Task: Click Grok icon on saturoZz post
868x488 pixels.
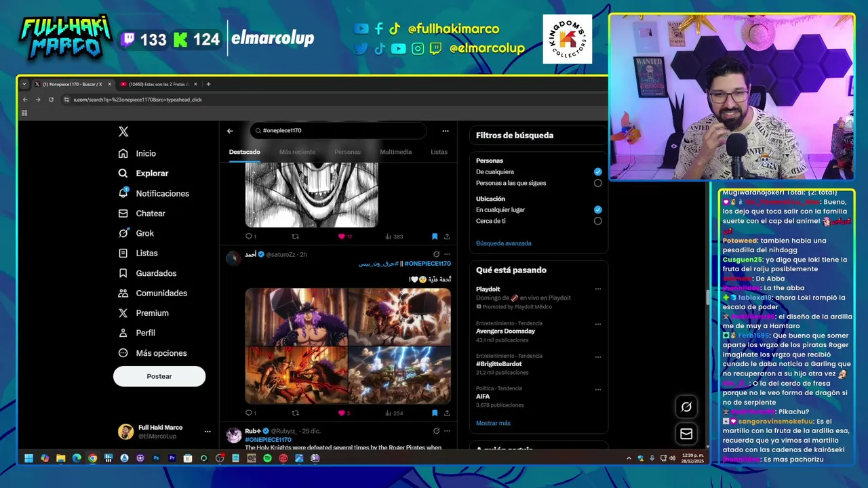Action: [x=436, y=254]
